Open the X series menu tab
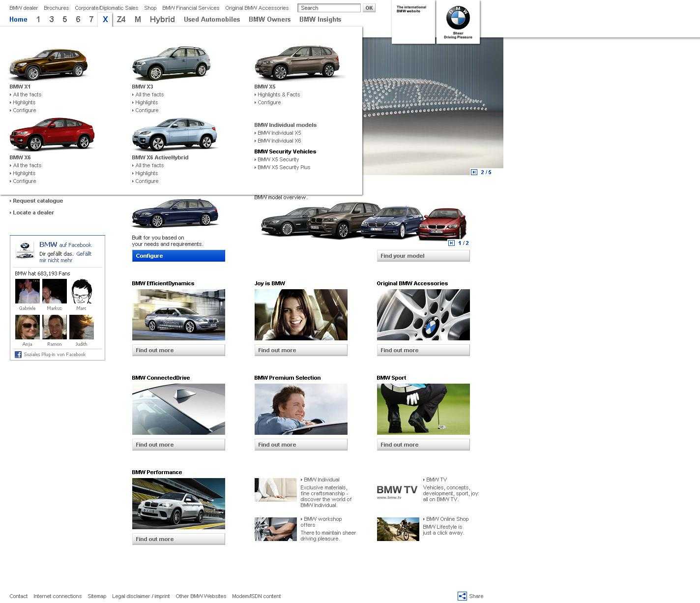This screenshot has width=700, height=603. click(x=105, y=20)
